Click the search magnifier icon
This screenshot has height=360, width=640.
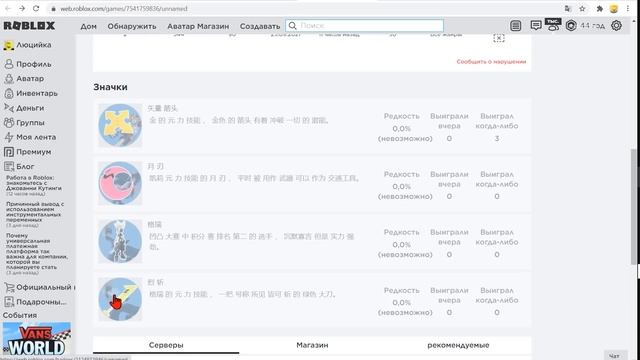(x=292, y=26)
